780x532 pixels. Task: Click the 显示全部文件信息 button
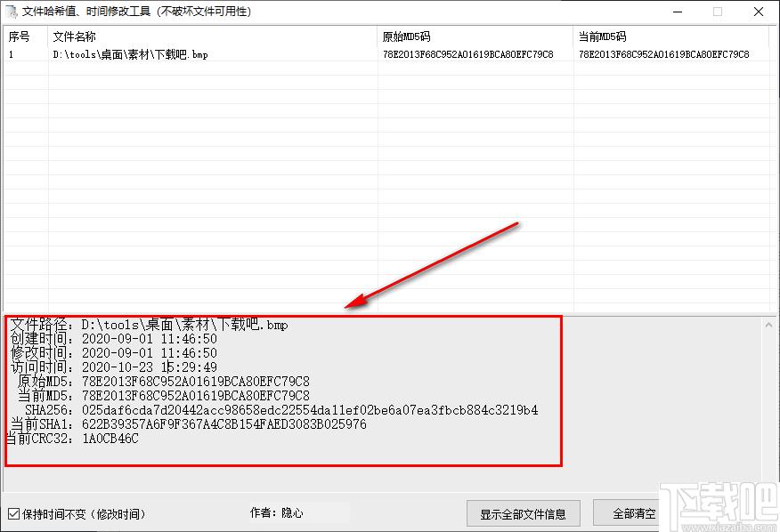pos(524,513)
